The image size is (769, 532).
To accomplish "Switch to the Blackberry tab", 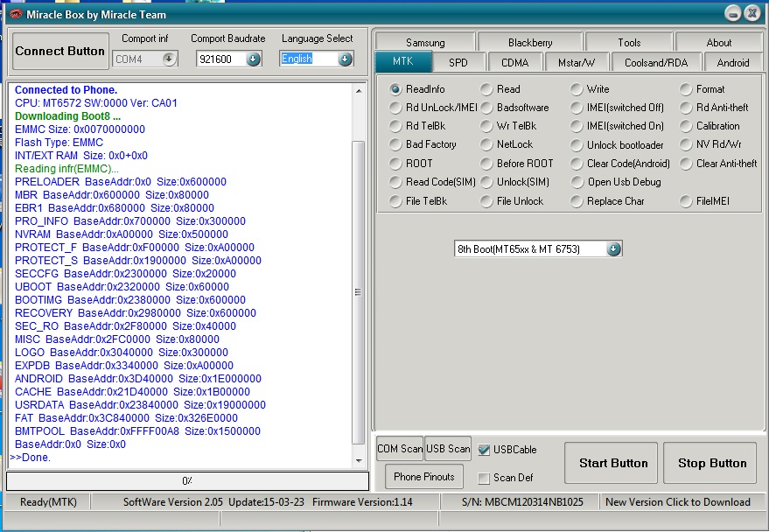I will click(x=530, y=42).
